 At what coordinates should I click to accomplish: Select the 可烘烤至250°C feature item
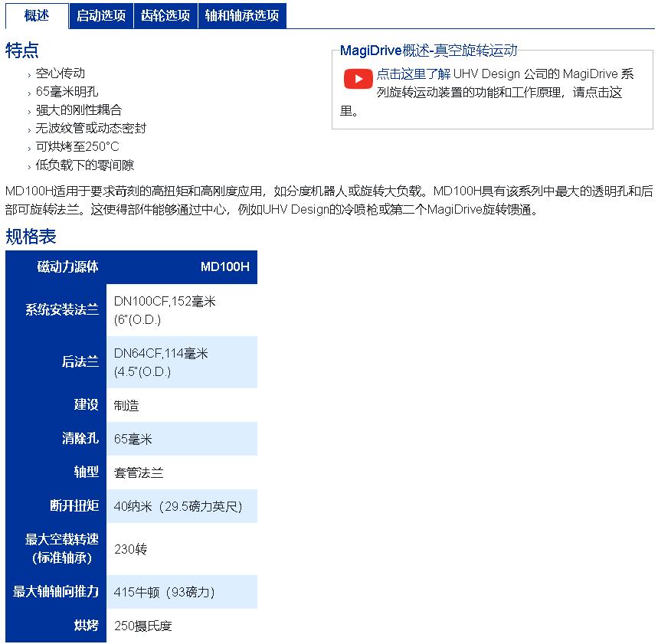[77, 146]
